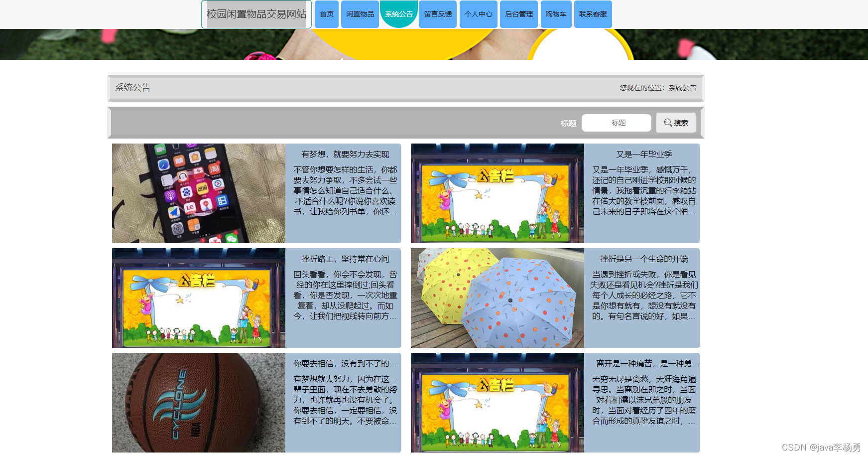Click summary text starting 无穷无尽是离愁
Image resolution: width=868 pixels, height=457 pixels.
(644, 400)
